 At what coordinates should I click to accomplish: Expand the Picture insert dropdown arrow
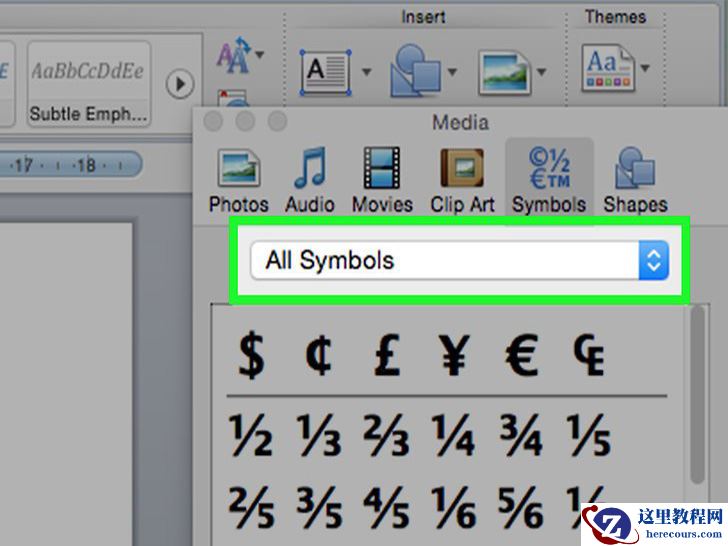pyautogui.click(x=541, y=72)
